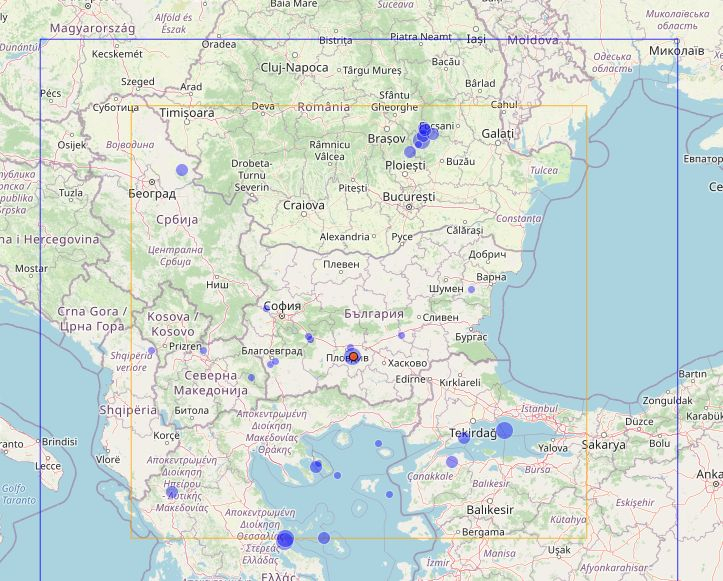Select the large blue circle east of Tekirdağ
723x581 pixels.
tap(504, 430)
